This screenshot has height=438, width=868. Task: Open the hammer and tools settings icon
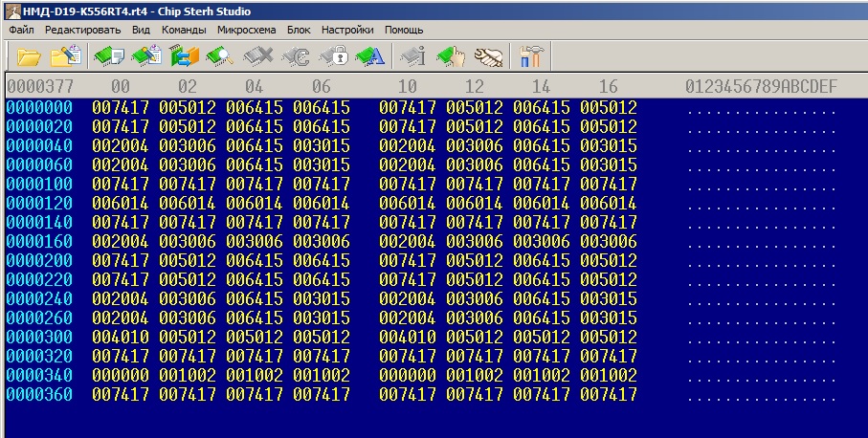coord(531,56)
